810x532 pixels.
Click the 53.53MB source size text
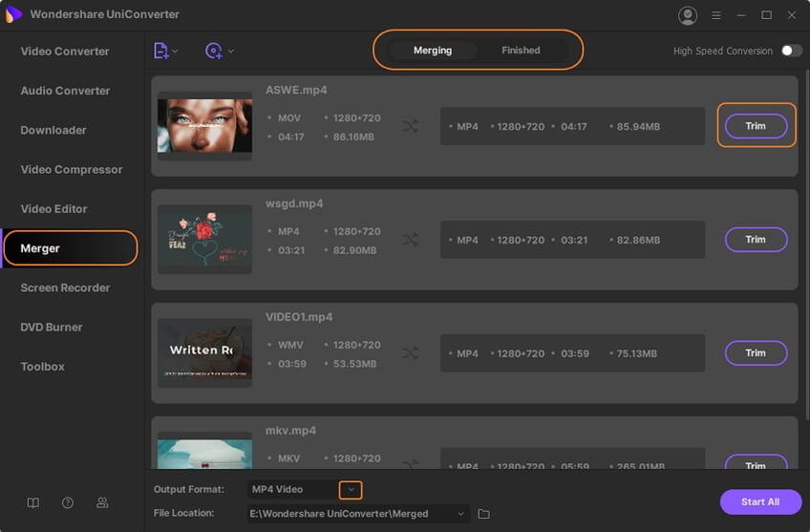click(355, 364)
